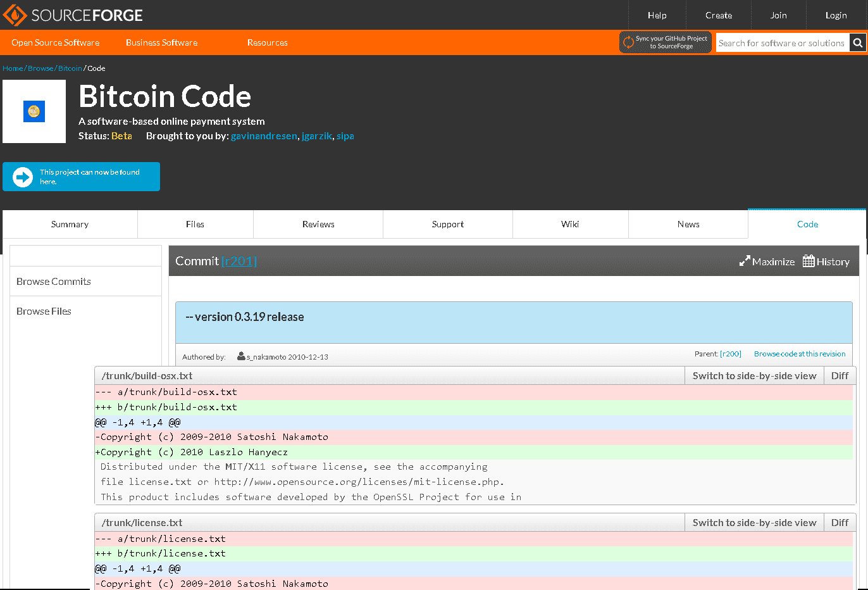
Task: Open parent revision r200 link
Action: click(731, 354)
